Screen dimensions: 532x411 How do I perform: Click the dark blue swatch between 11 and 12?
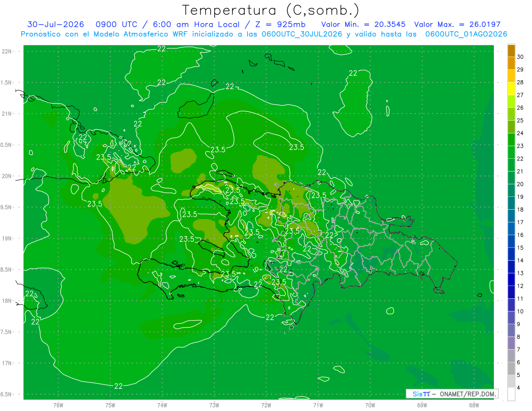tap(511, 293)
